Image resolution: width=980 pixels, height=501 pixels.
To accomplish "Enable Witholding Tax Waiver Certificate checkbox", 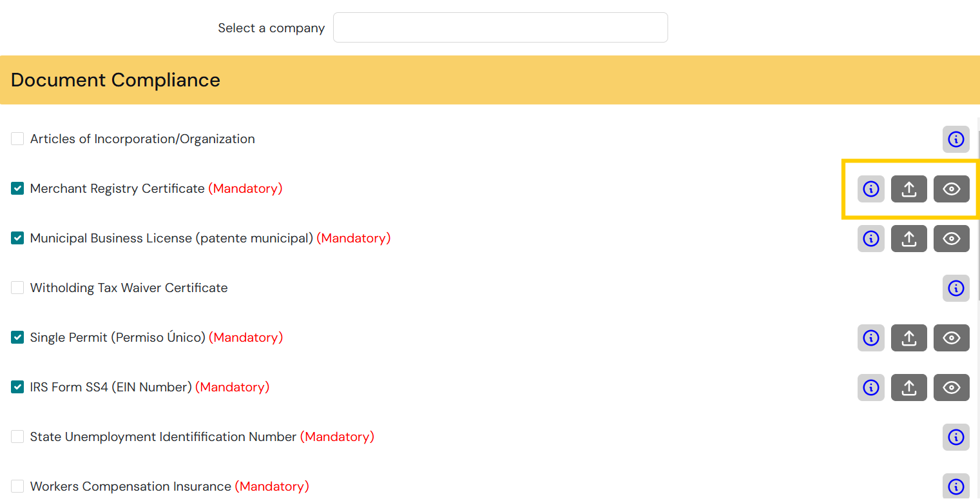I will pos(17,288).
